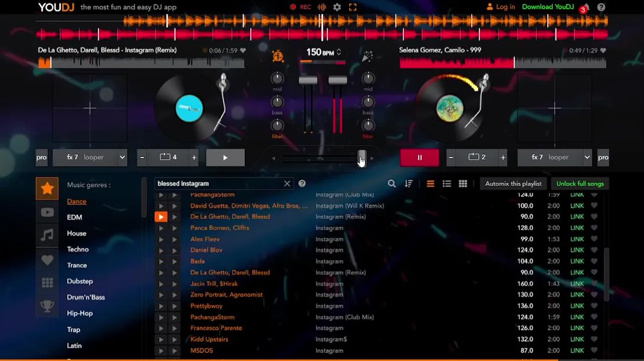
Task: Open the help question mark in top bar
Action: (601, 7)
